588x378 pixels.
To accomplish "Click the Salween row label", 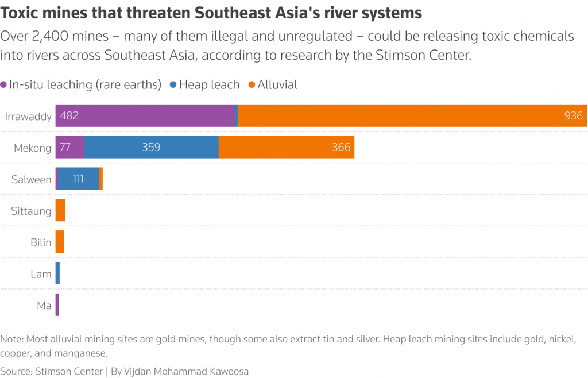I will pyautogui.click(x=32, y=180).
